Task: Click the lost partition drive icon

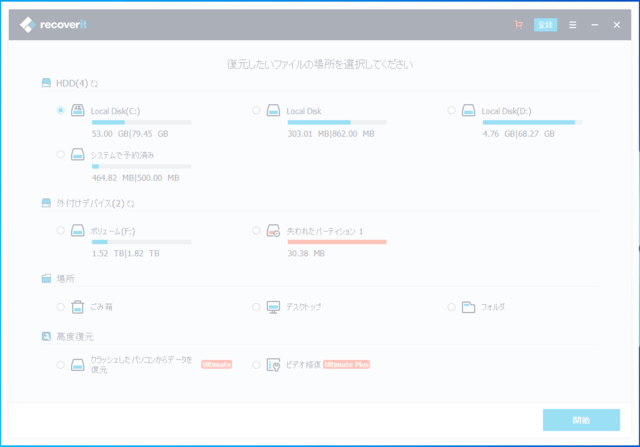Action: [273, 231]
